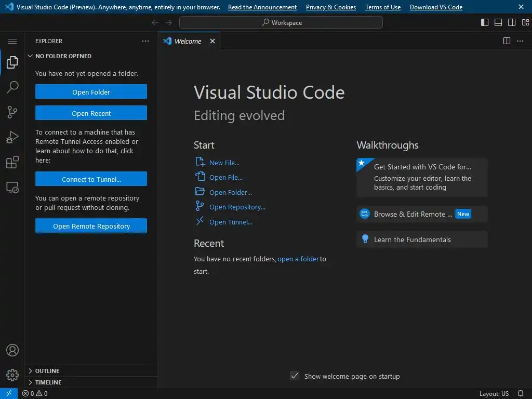The height and width of the screenshot is (399, 532).
Task: Toggle the Panel layout button
Action: pos(498,22)
